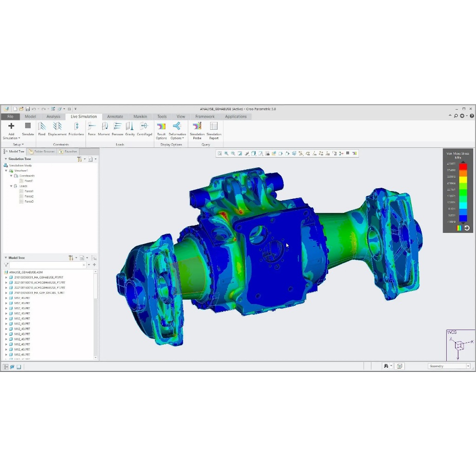Toggle the browser display globe icon
The width and height of the screenshot is (476, 476).
[12, 367]
